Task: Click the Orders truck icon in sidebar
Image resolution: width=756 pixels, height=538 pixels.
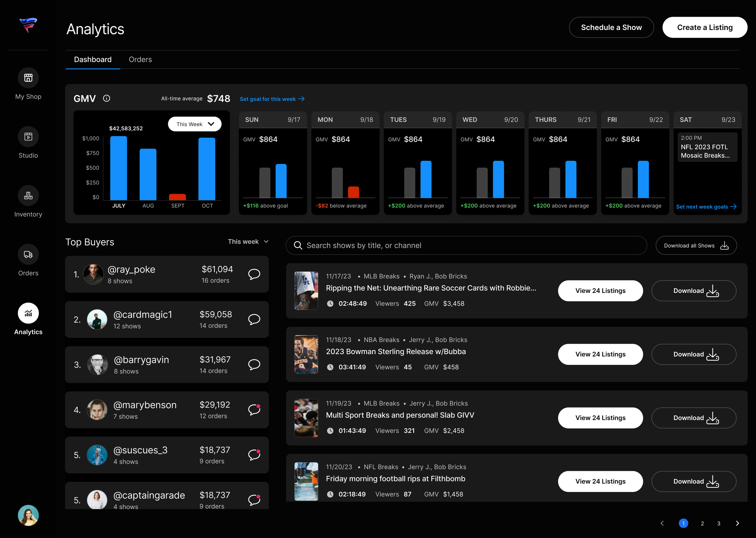Action: click(28, 254)
